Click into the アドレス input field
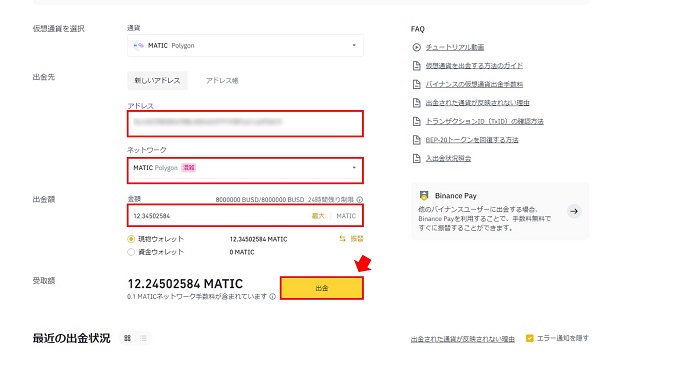Viewport: 680px width, 366px height. [245, 124]
